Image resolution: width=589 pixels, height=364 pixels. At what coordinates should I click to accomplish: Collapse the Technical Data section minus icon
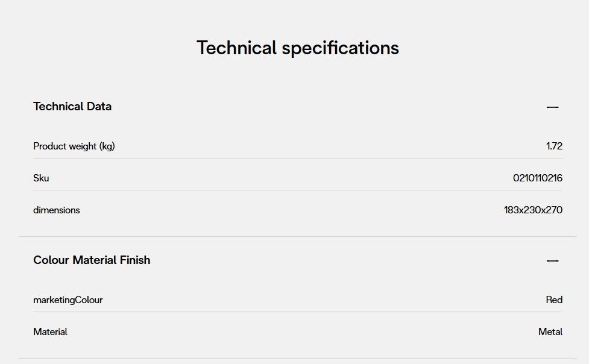(x=552, y=107)
